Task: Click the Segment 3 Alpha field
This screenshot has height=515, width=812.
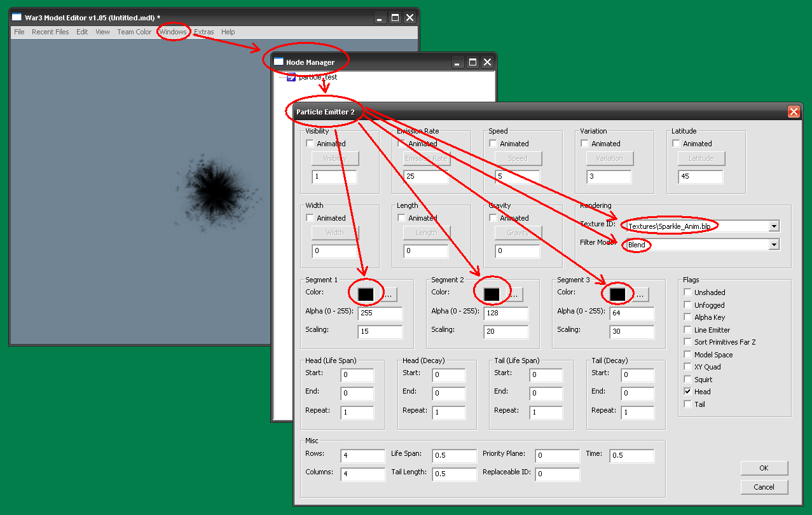Action: (x=632, y=313)
